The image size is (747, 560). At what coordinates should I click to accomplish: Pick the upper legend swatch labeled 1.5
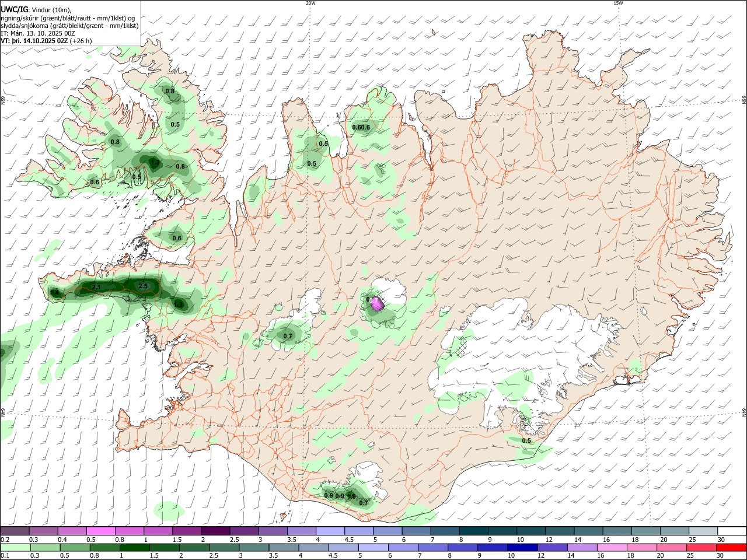(186, 531)
